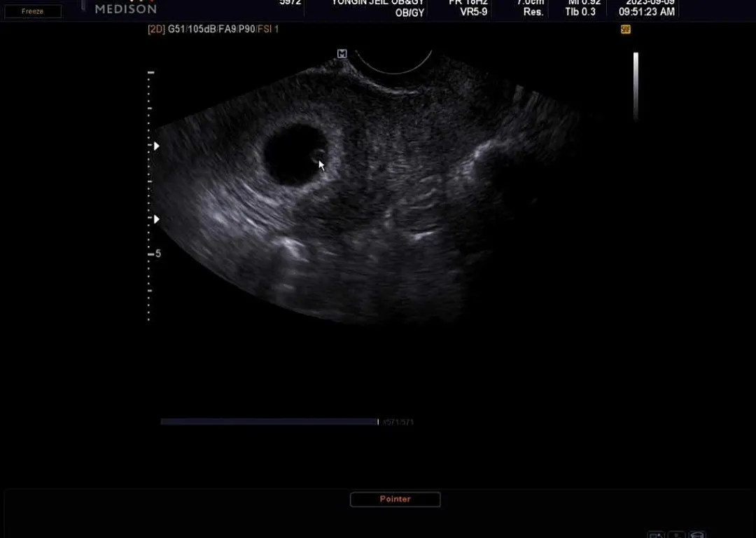
Task: Click the VR5-9 probe label
Action: (473, 12)
